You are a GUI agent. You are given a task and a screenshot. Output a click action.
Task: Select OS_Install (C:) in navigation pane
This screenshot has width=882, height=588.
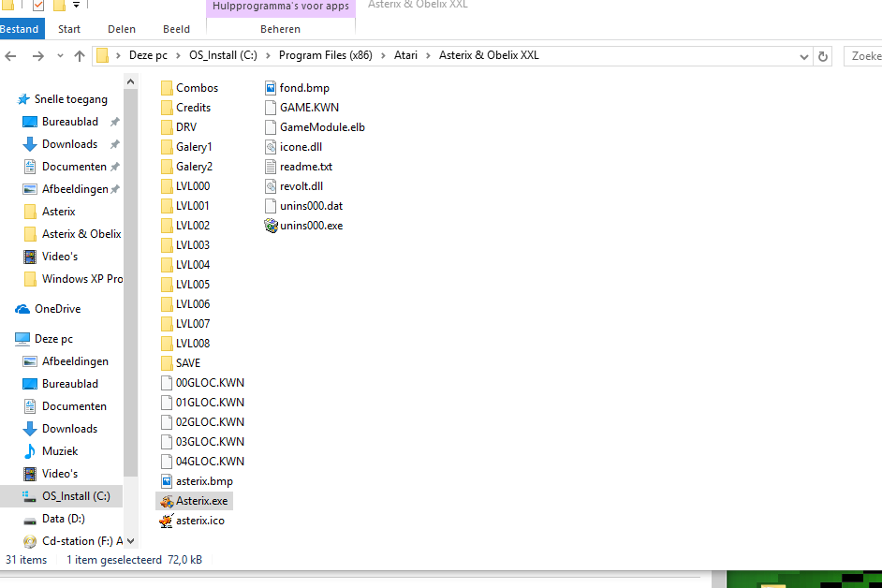click(62, 496)
